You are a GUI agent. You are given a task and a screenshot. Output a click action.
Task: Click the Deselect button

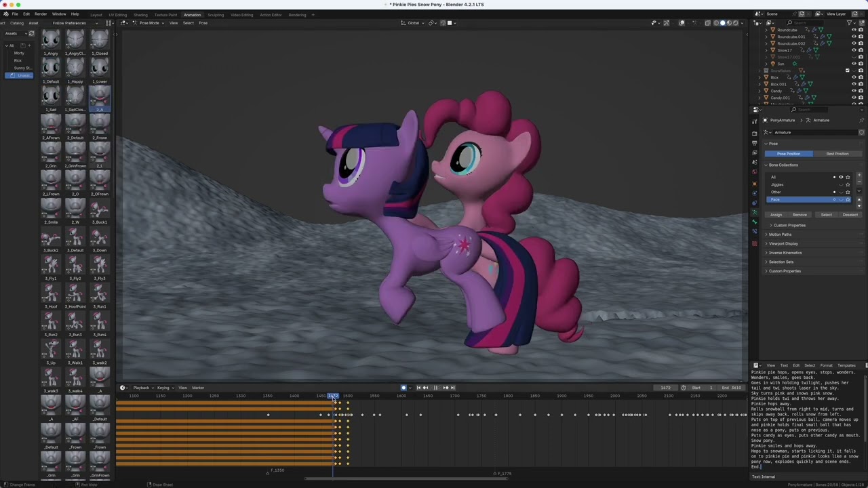tap(850, 215)
